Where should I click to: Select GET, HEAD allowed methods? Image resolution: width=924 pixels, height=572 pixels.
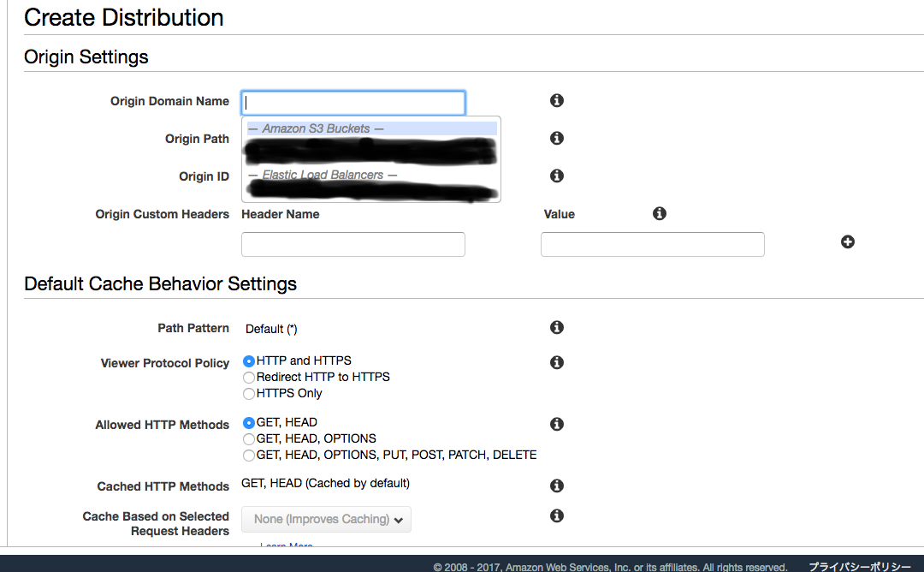tap(249, 423)
